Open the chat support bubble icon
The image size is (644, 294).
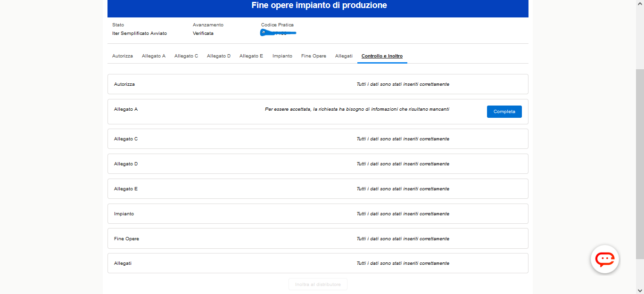click(604, 259)
